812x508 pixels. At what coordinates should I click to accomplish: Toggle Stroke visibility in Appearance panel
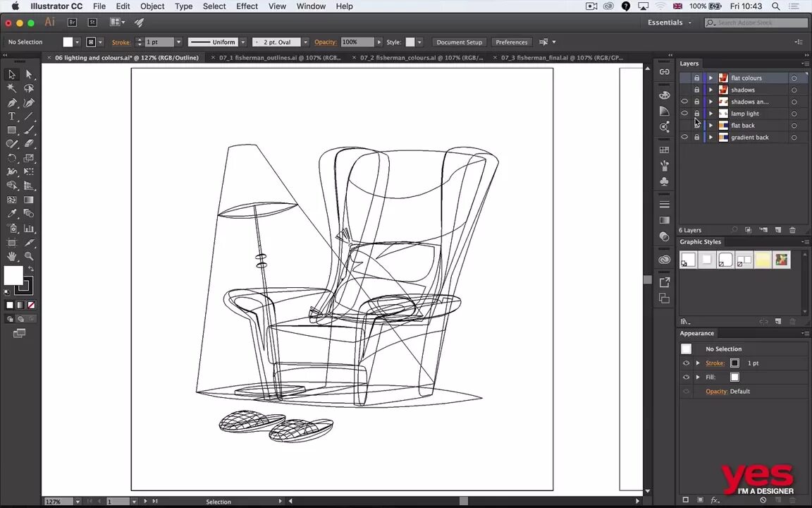coord(686,363)
